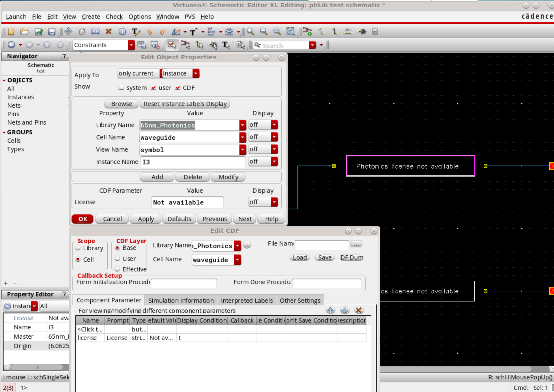Image resolution: width=554 pixels, height=392 pixels.
Task: Click the T text selection filter icon
Action: tap(226, 45)
